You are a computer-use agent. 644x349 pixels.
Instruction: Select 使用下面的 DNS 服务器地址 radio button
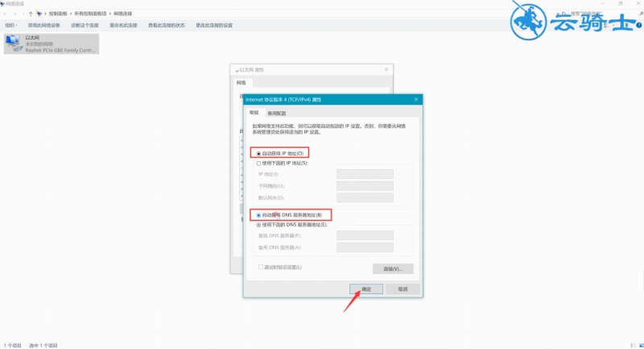(x=258, y=225)
